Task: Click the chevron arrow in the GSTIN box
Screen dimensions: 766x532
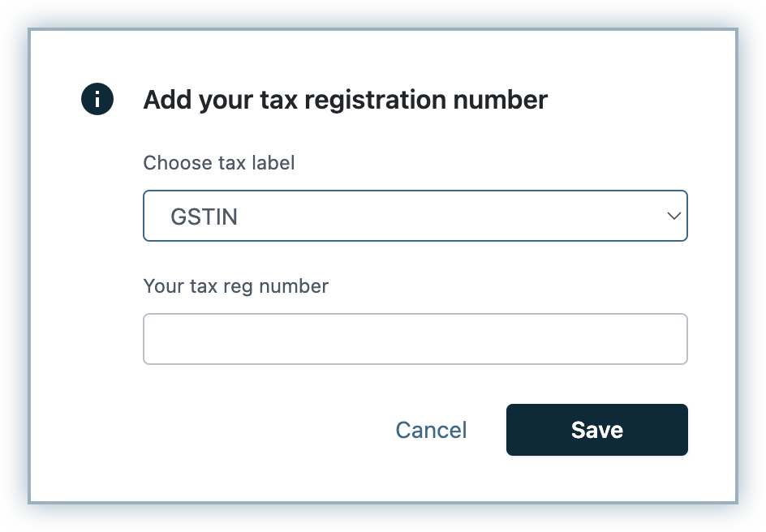Action: pyautogui.click(x=673, y=216)
